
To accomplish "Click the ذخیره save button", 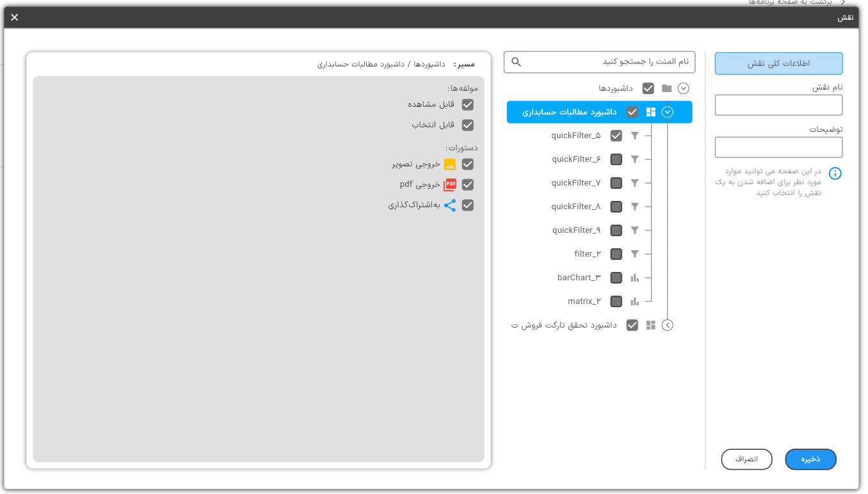I will [x=810, y=459].
